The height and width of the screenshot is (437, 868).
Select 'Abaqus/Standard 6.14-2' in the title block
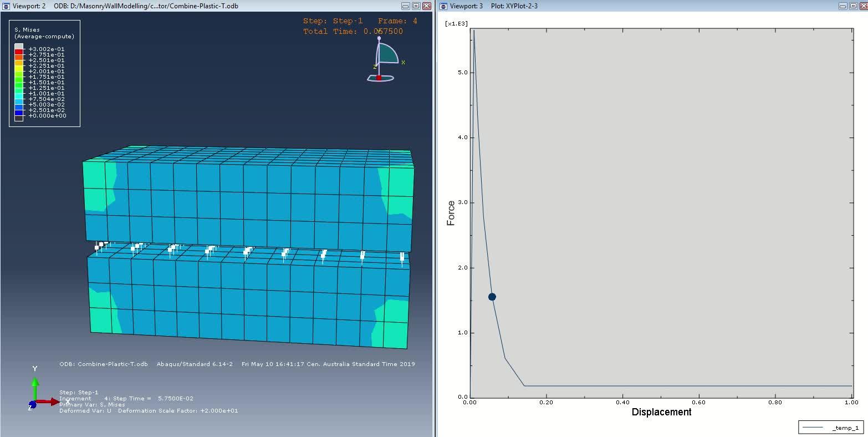[195, 364]
